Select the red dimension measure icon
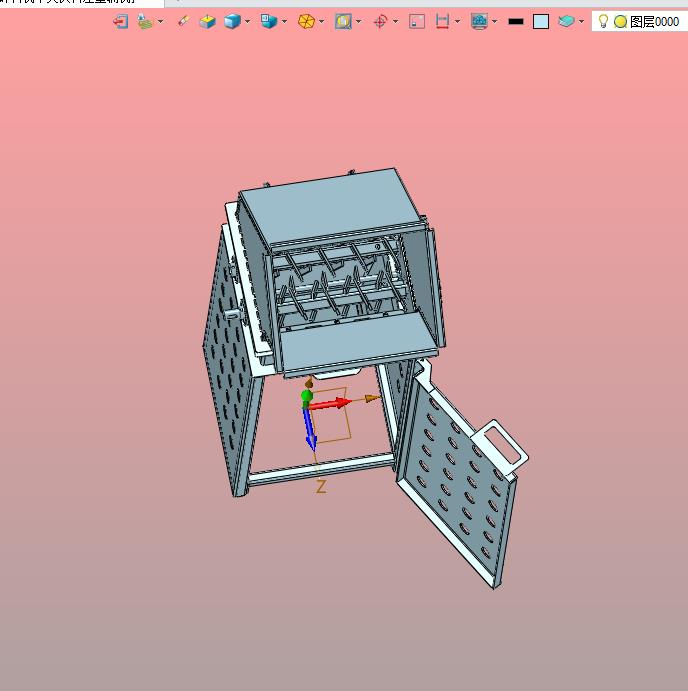Viewport: 688px width, 691px height. pyautogui.click(x=442, y=21)
